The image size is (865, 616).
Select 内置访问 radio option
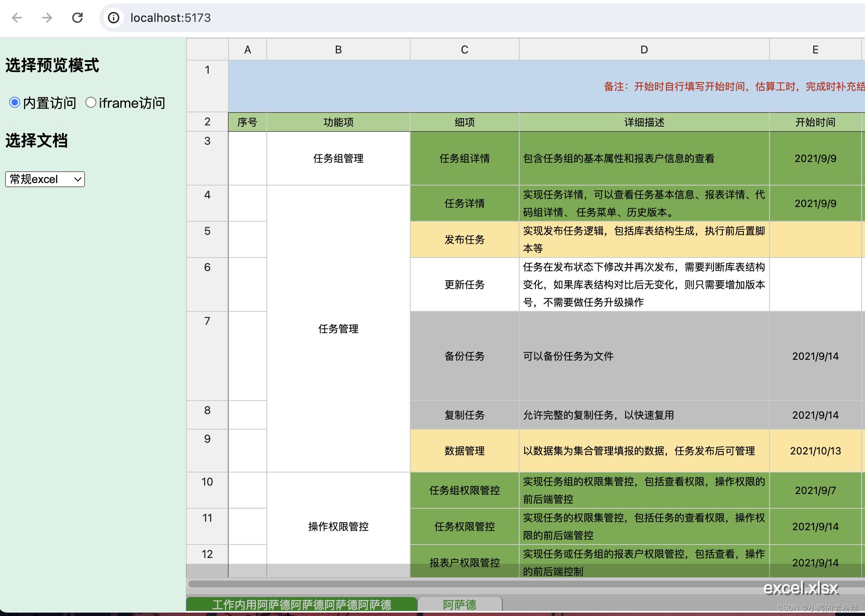(15, 102)
